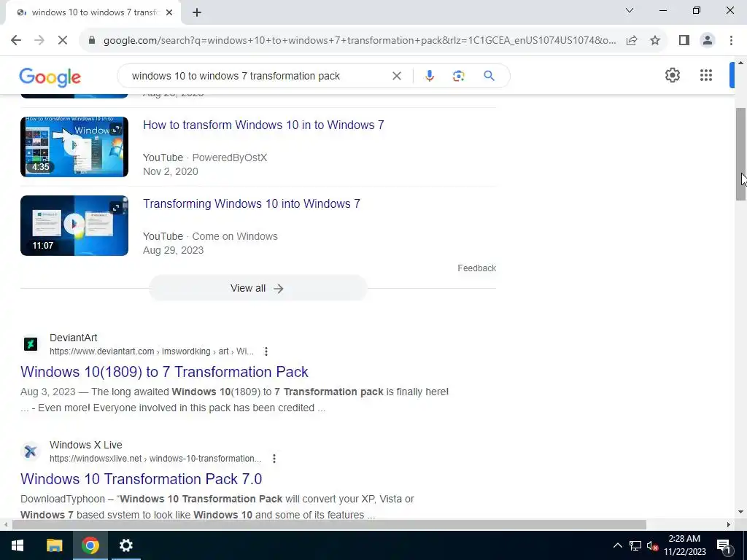Open the Google apps grid
Viewport: 747px width, 560px height.
pos(706,75)
